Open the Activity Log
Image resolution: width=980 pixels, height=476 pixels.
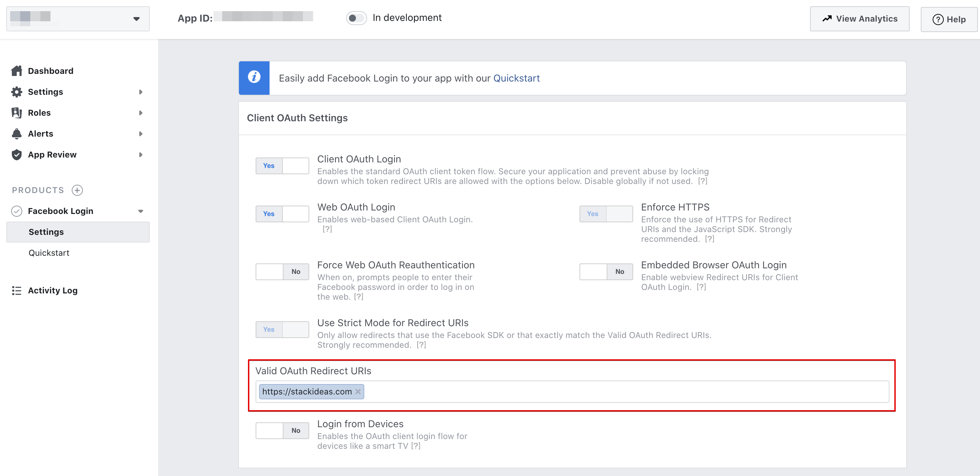point(53,291)
